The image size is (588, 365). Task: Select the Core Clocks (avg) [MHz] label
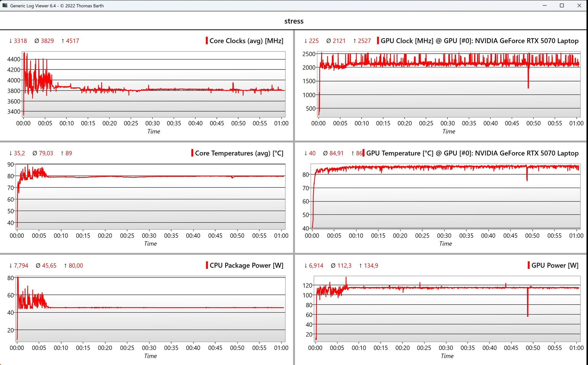click(246, 41)
